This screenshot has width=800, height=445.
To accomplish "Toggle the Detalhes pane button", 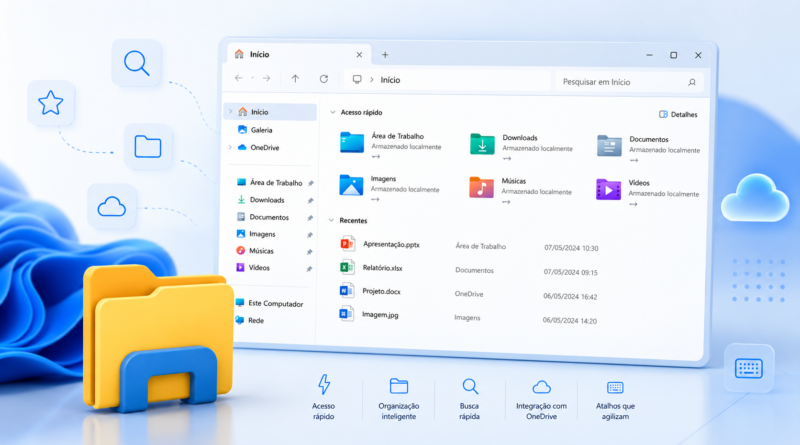I will [x=678, y=114].
